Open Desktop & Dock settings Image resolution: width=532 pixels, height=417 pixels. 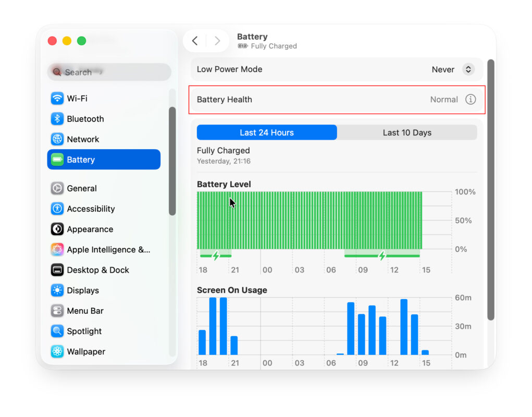[x=57, y=269]
